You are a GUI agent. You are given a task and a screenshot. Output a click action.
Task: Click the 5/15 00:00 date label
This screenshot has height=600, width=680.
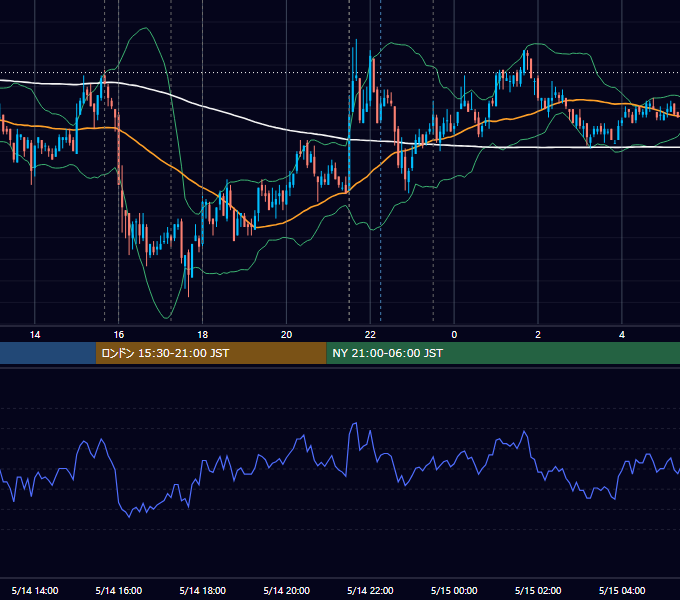coord(454,590)
